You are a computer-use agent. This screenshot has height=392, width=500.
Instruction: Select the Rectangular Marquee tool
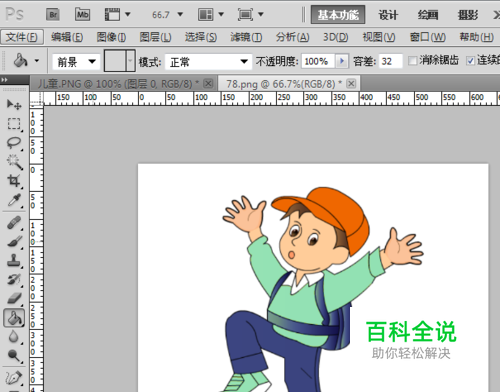click(14, 124)
